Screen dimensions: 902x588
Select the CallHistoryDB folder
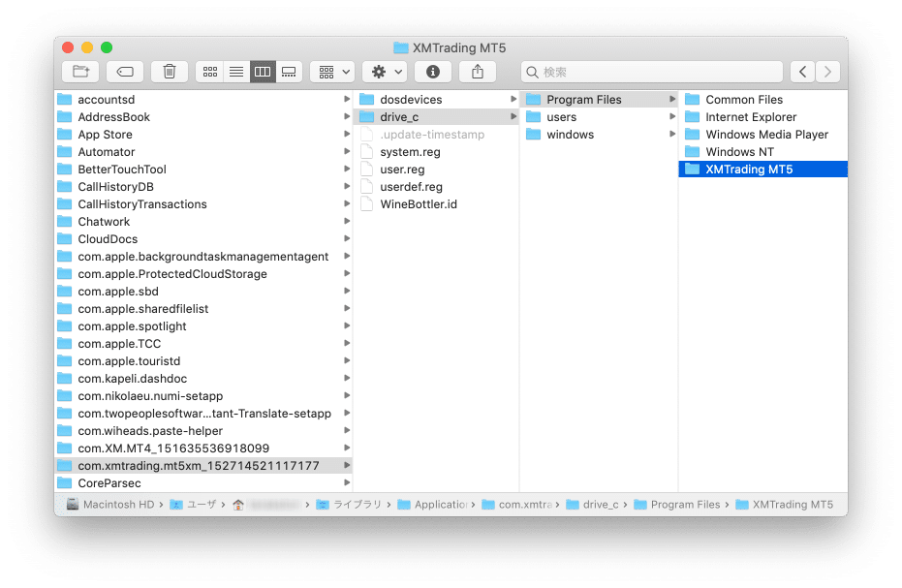(203, 186)
